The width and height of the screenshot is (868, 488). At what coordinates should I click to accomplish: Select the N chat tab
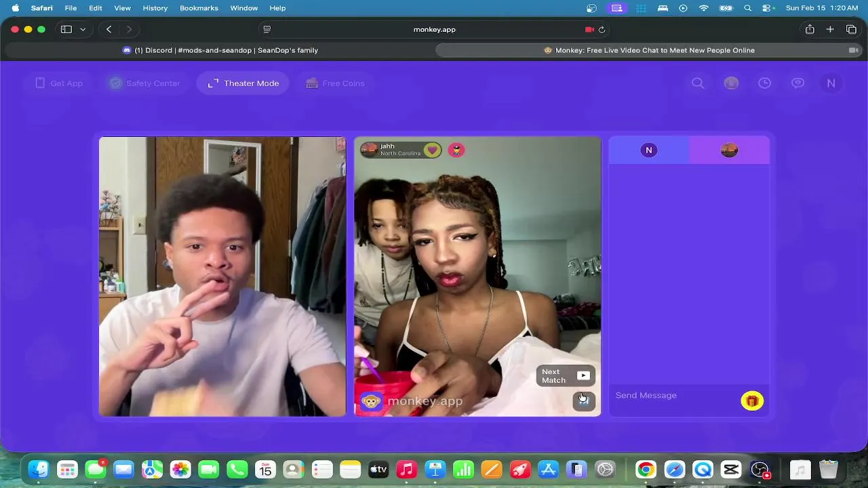(649, 150)
